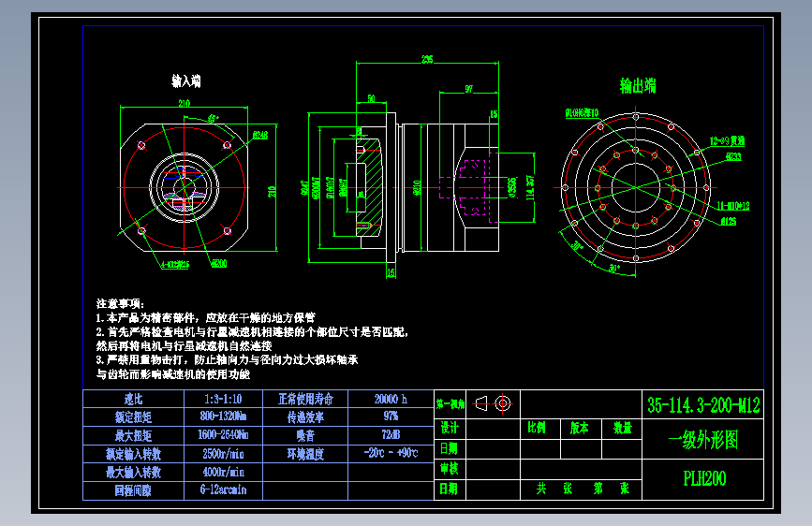This screenshot has width=812, height=526.
Task: Select the 1:3-1:10 ratio value cell
Action: point(223,399)
